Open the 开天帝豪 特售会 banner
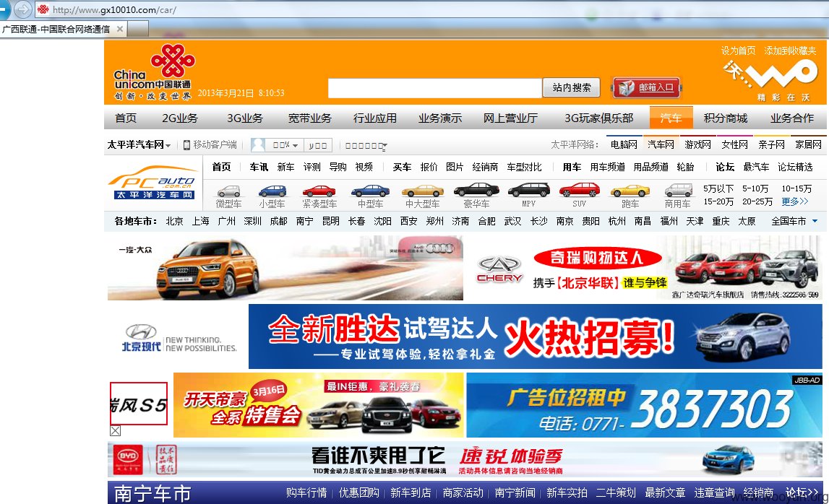 [x=318, y=405]
